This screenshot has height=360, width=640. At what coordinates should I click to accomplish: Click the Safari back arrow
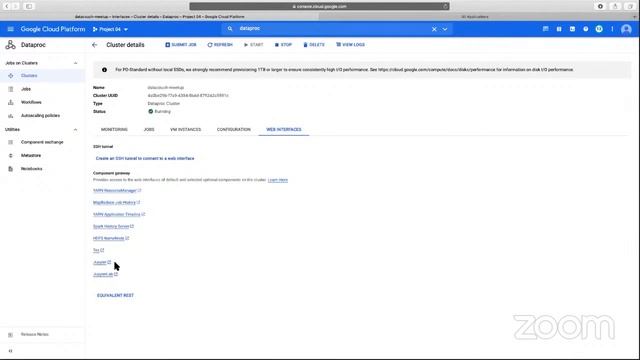7,7
